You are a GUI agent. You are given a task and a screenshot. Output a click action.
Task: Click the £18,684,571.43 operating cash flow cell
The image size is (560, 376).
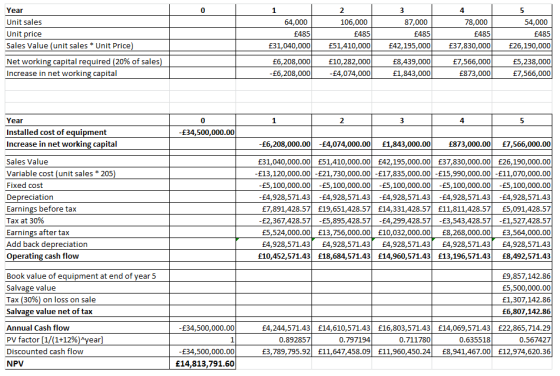click(x=341, y=256)
